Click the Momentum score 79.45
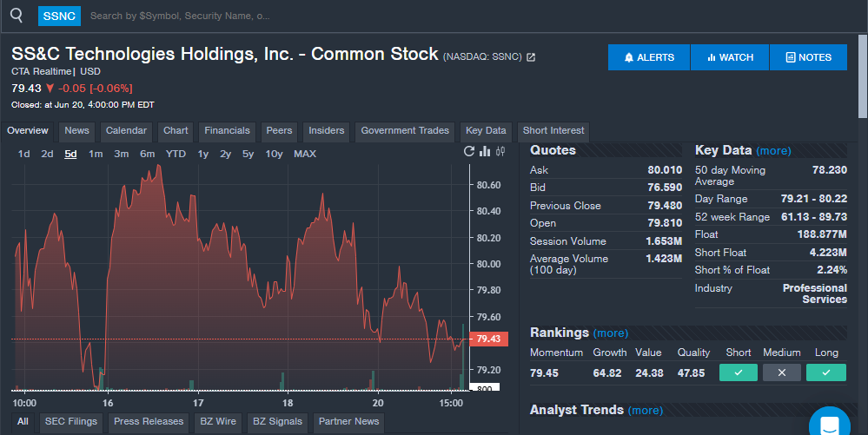This screenshot has height=435, width=868. (544, 373)
